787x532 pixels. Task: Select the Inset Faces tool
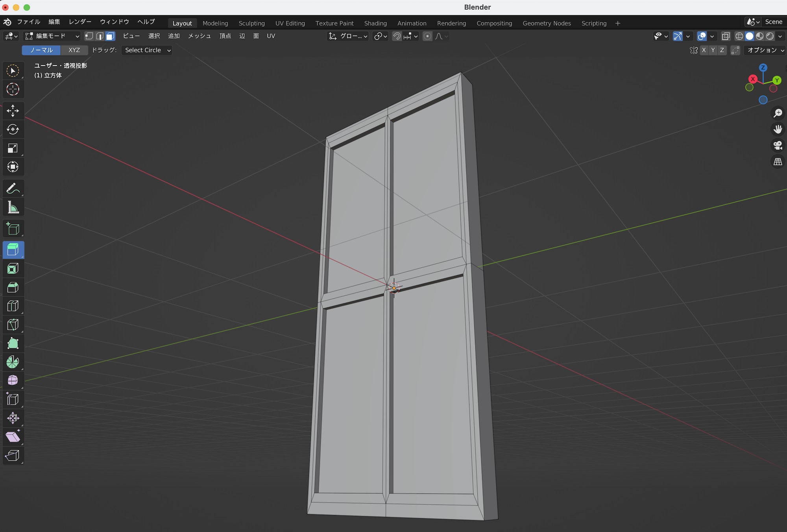click(13, 269)
